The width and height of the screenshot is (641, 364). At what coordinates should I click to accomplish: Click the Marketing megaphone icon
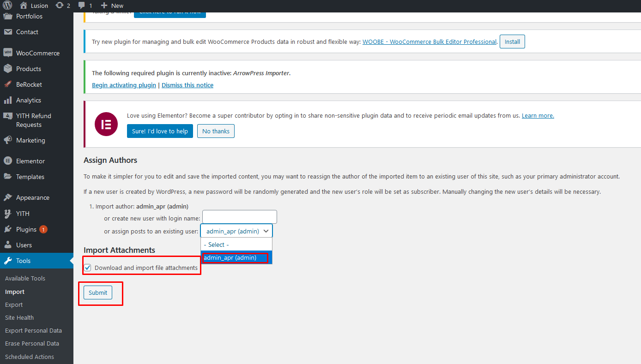pos(8,140)
